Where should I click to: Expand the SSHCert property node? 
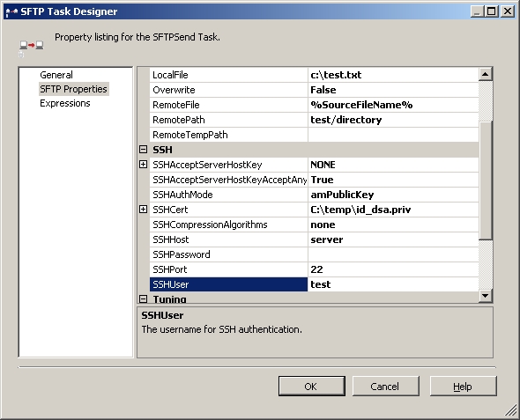point(143,210)
